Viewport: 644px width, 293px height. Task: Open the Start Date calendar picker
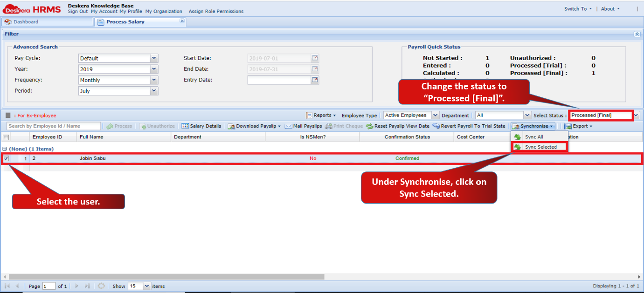pos(315,58)
